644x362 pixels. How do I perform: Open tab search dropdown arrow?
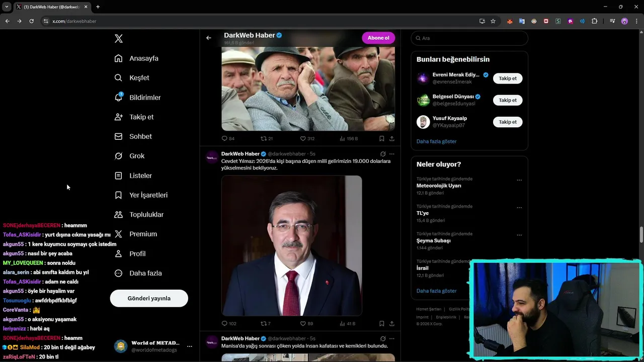7,7
